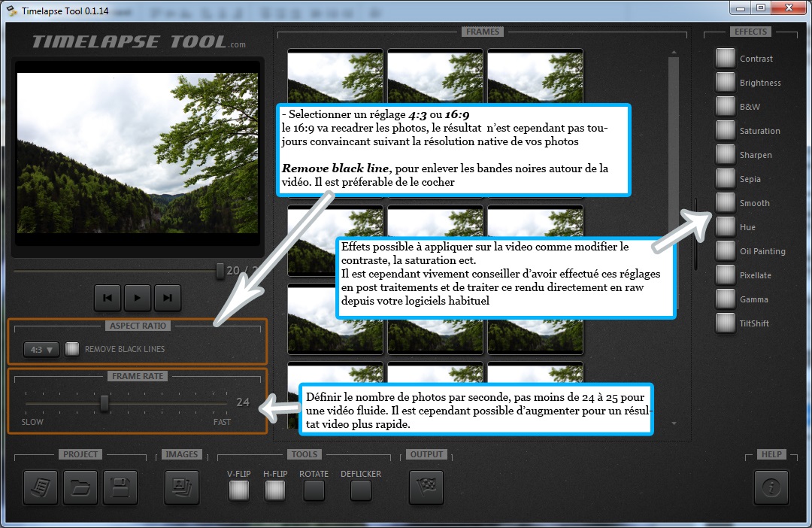Enable the Contrast effect

726,59
